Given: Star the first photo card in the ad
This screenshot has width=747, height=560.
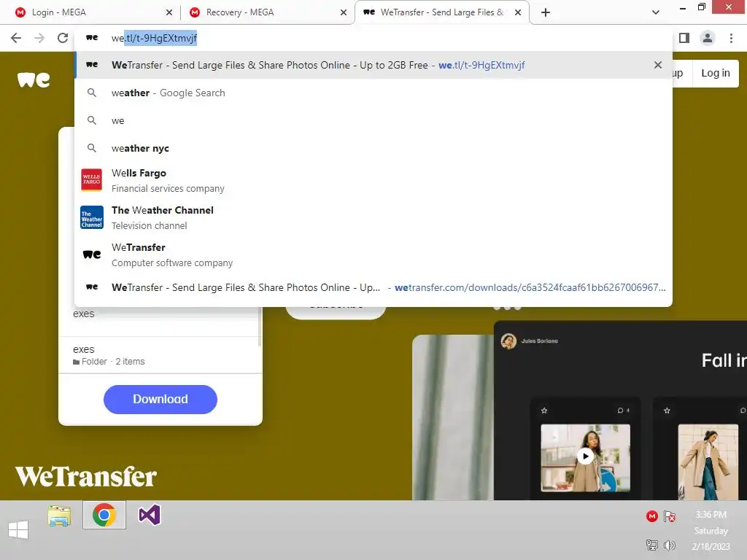Looking at the screenshot, I should pyautogui.click(x=544, y=411).
